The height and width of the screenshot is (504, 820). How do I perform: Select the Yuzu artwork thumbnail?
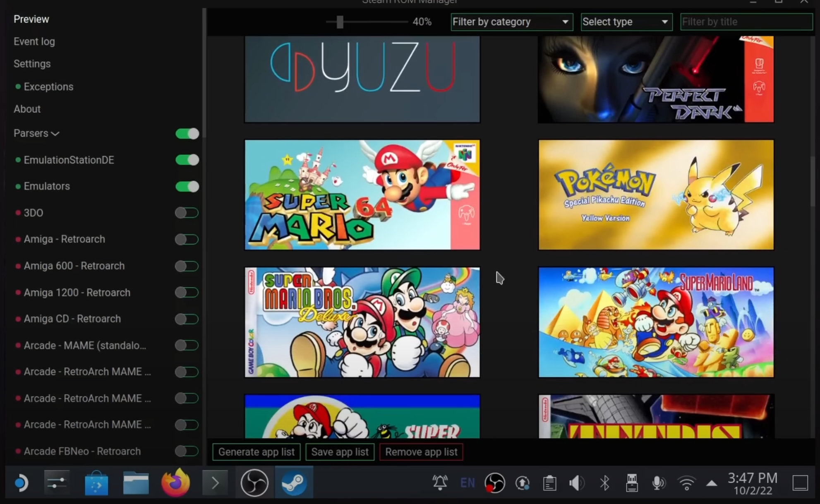point(362,79)
